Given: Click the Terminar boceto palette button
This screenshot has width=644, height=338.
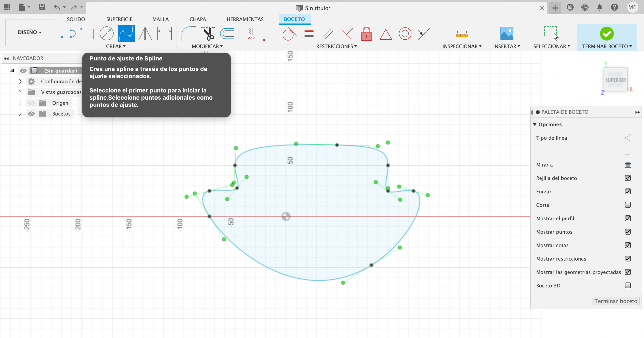Looking at the screenshot, I should tap(616, 301).
